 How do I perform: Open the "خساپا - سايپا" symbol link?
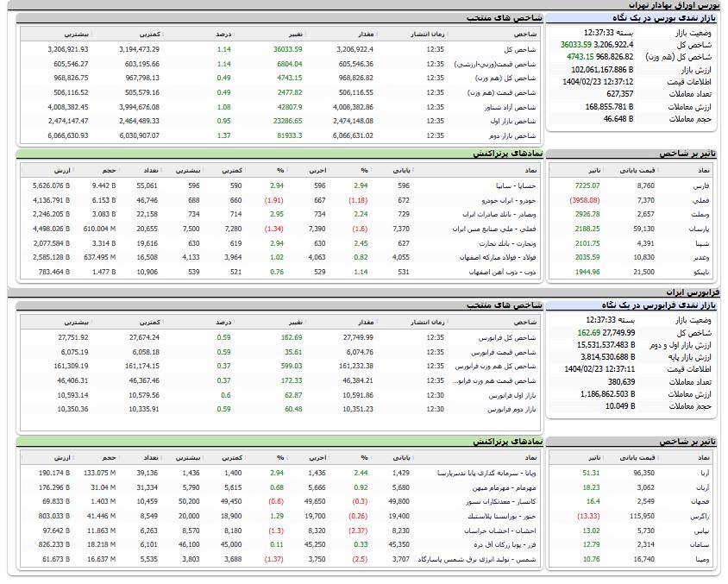pos(515,185)
